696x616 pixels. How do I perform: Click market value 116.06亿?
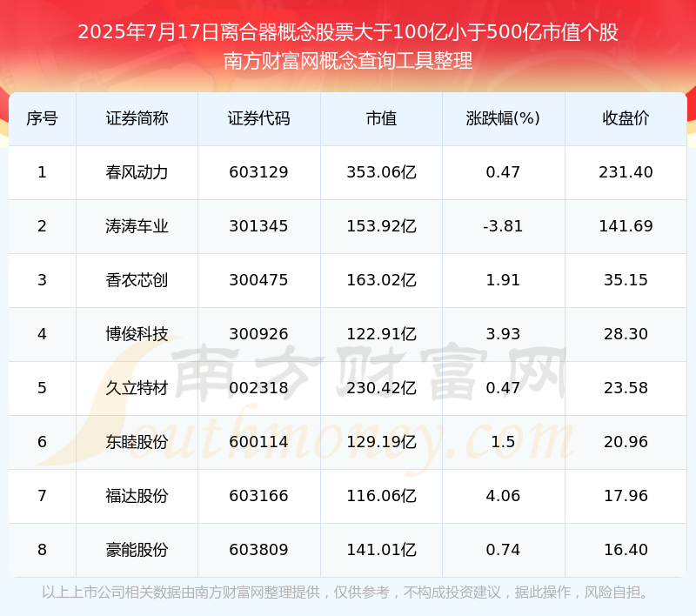point(381,496)
